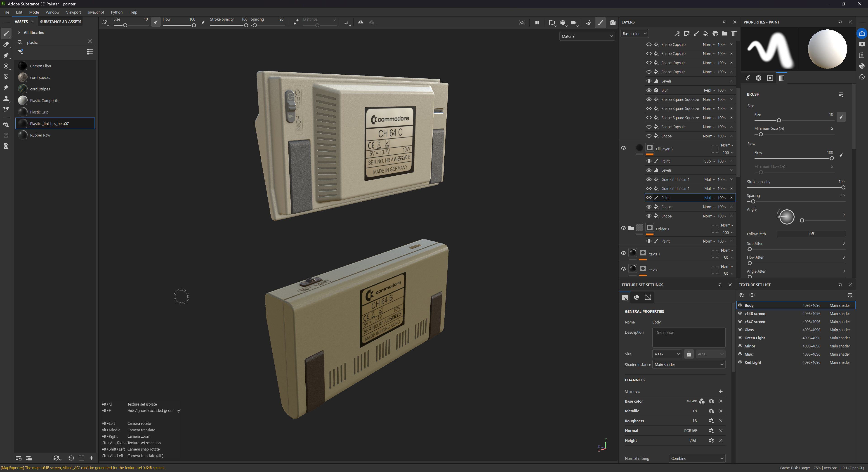The image size is (868, 472).
Task: Pause the engine computation
Action: coord(537,23)
